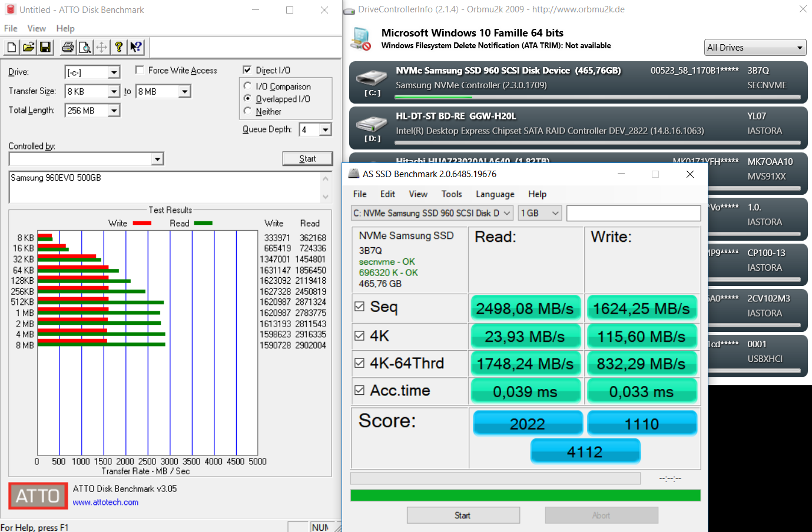
Task: Open ATTO Help menu
Action: 65,28
